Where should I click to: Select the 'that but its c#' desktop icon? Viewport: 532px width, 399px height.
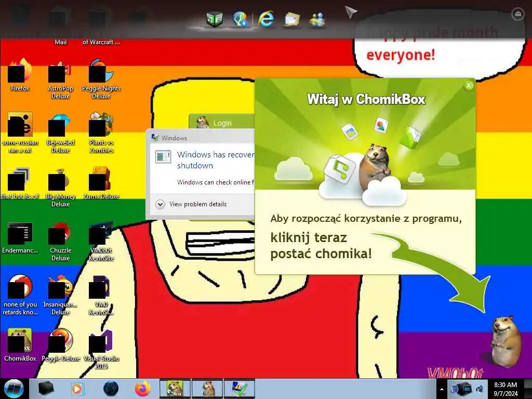click(20, 183)
